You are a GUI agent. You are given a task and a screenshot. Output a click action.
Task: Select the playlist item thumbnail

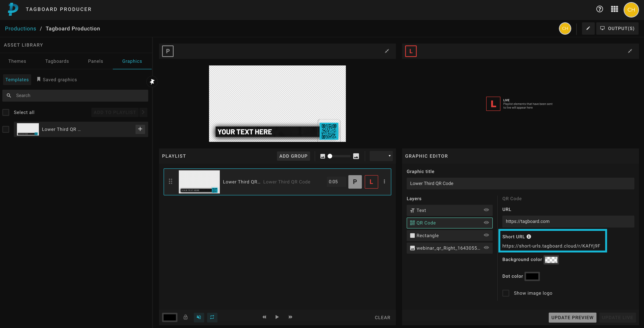[199, 182]
